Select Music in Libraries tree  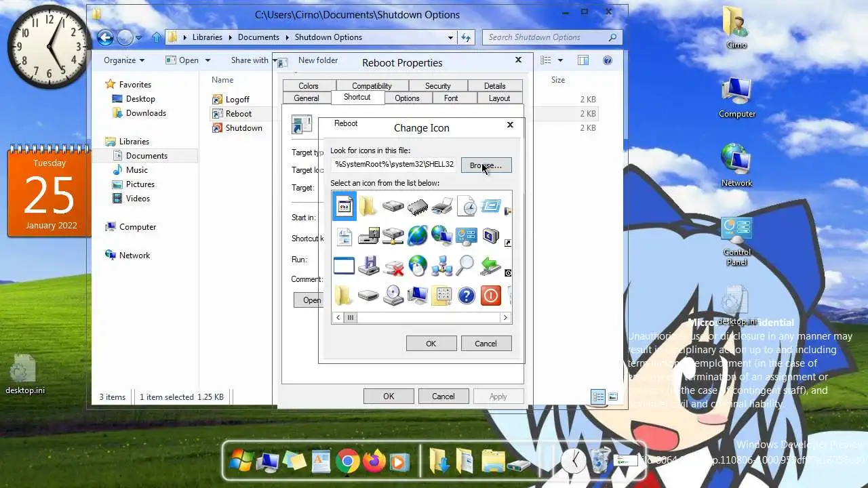(x=136, y=170)
